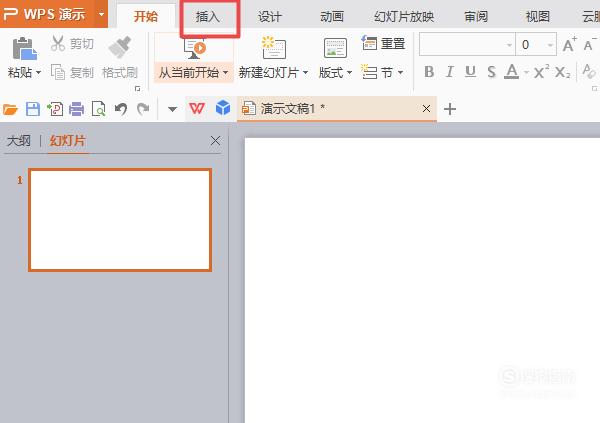The height and width of the screenshot is (423, 600).
Task: Click the main slide editing canvas
Action: click(x=422, y=280)
